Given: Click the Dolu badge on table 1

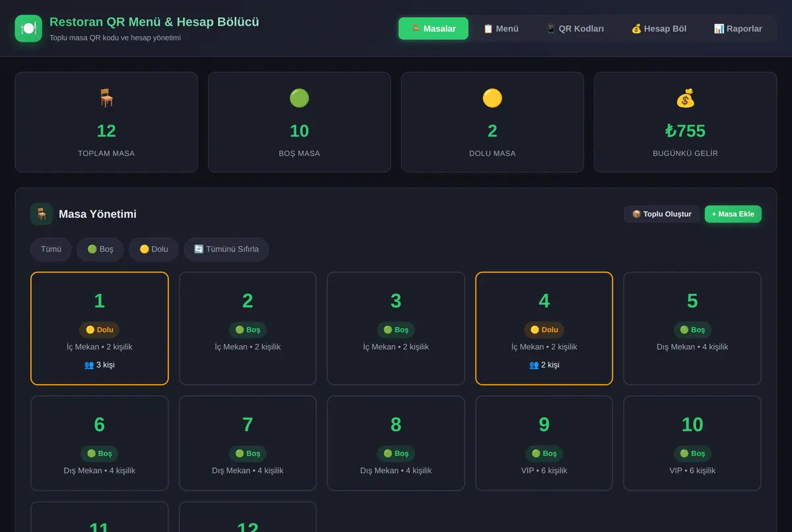Looking at the screenshot, I should [100, 329].
